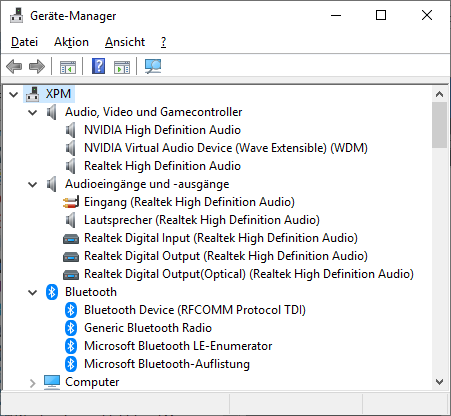The image size is (451, 416).
Task: Click the Back arrow toolbar icon
Action: point(14,66)
